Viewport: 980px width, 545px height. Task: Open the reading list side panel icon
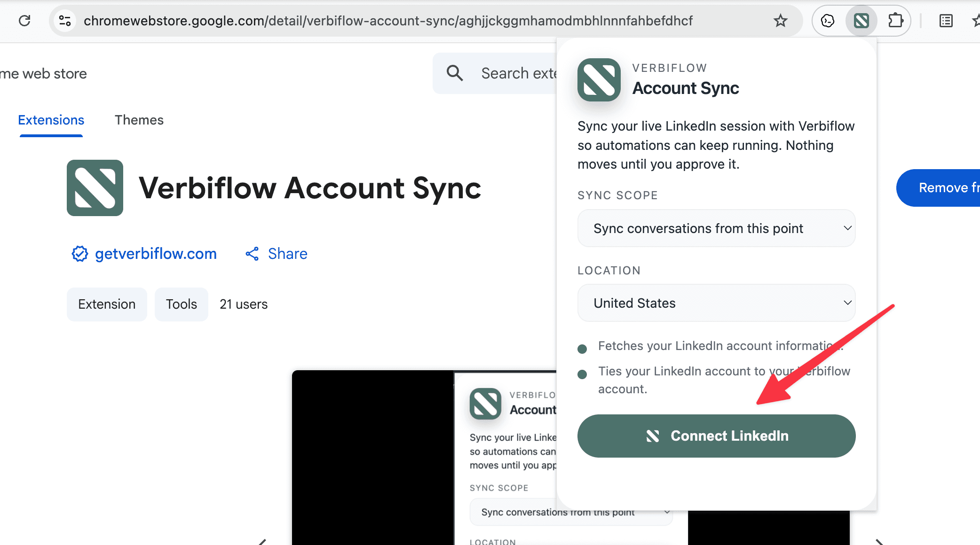946,21
